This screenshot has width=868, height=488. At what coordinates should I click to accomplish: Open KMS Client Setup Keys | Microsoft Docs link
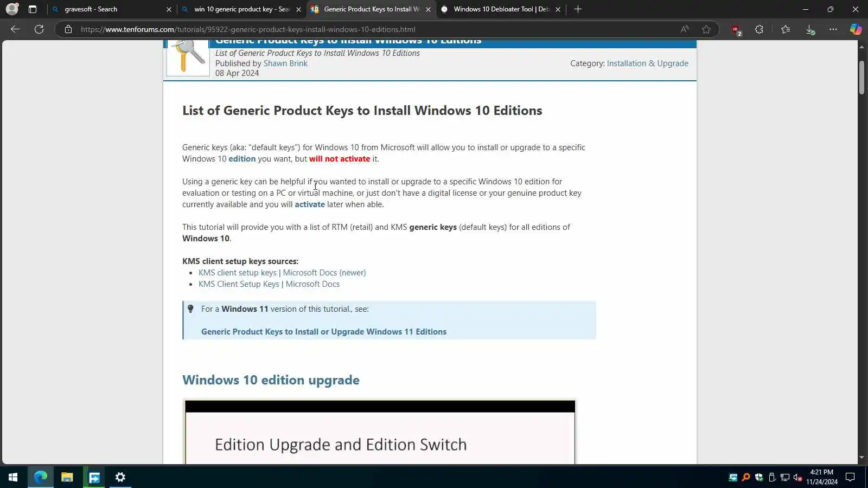click(x=269, y=284)
